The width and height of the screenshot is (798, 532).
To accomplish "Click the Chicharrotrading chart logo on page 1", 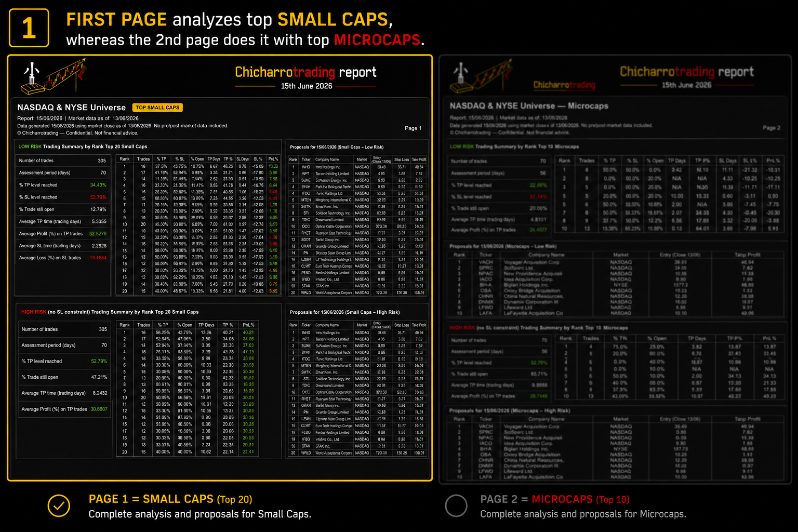I will click(x=54, y=77).
